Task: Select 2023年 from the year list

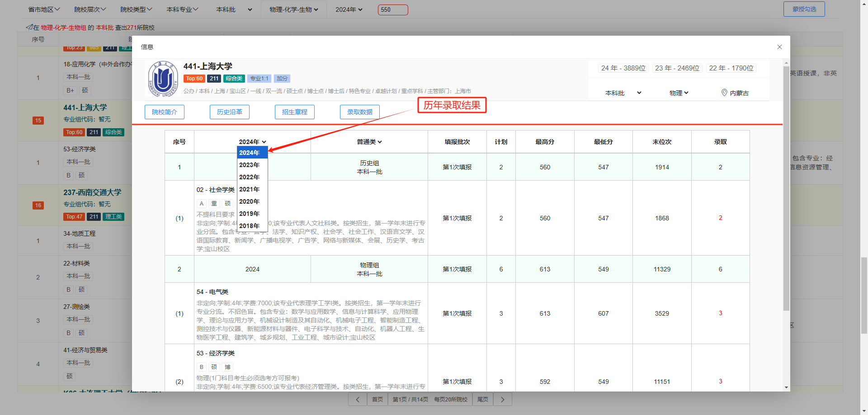Action: [250, 165]
